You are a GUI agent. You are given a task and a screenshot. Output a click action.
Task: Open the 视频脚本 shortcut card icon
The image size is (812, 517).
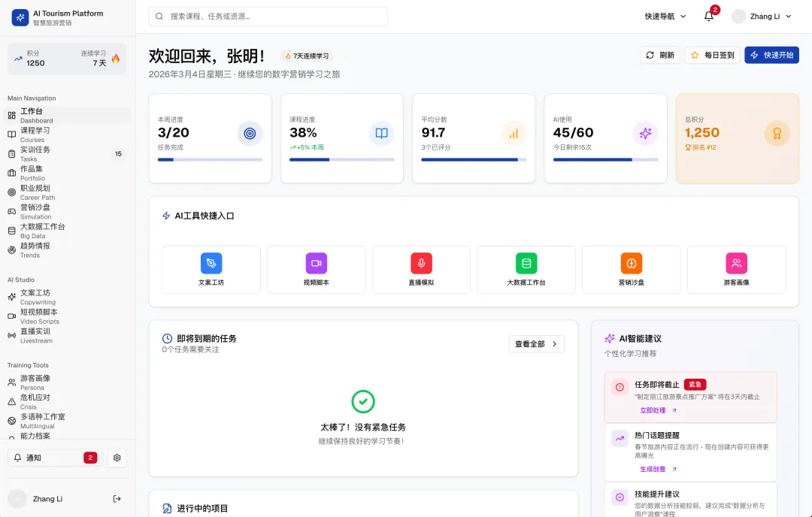tap(316, 264)
